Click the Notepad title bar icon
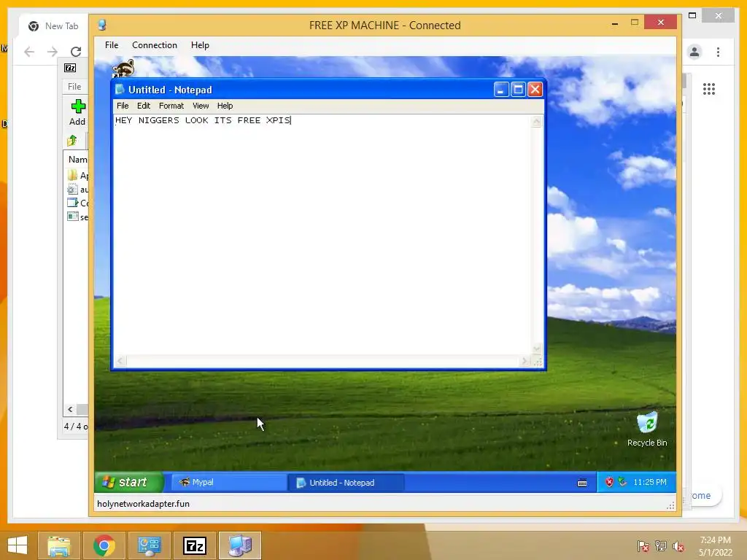Image resolution: width=747 pixels, height=560 pixels. (x=120, y=90)
